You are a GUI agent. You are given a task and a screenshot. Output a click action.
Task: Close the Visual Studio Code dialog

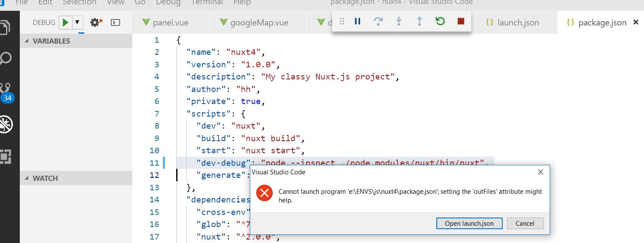540,172
